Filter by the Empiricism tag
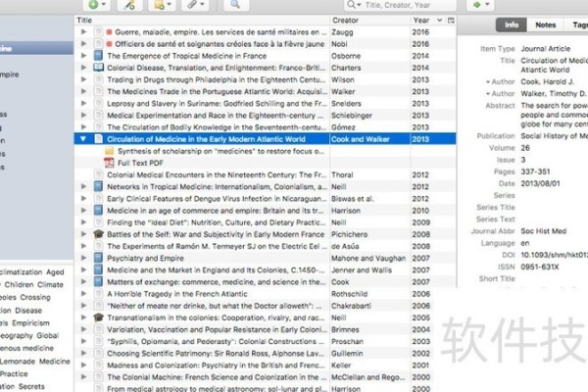The width and height of the screenshot is (588, 392). coord(30,323)
